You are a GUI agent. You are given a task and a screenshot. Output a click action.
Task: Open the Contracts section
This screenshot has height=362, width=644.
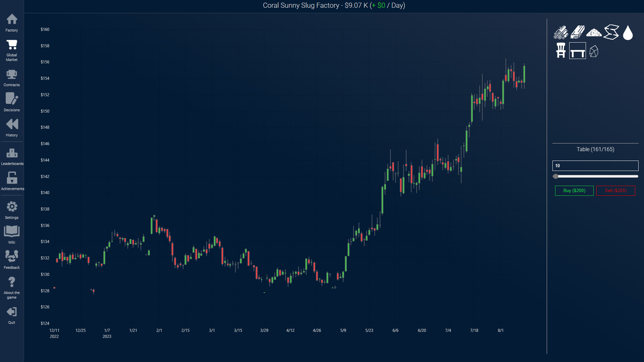point(12,78)
